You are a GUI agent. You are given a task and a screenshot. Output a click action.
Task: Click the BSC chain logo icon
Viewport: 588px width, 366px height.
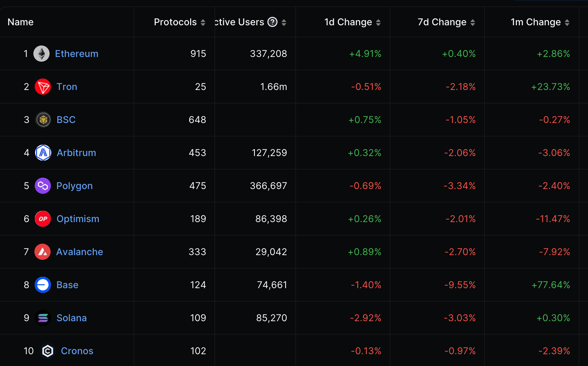click(43, 120)
